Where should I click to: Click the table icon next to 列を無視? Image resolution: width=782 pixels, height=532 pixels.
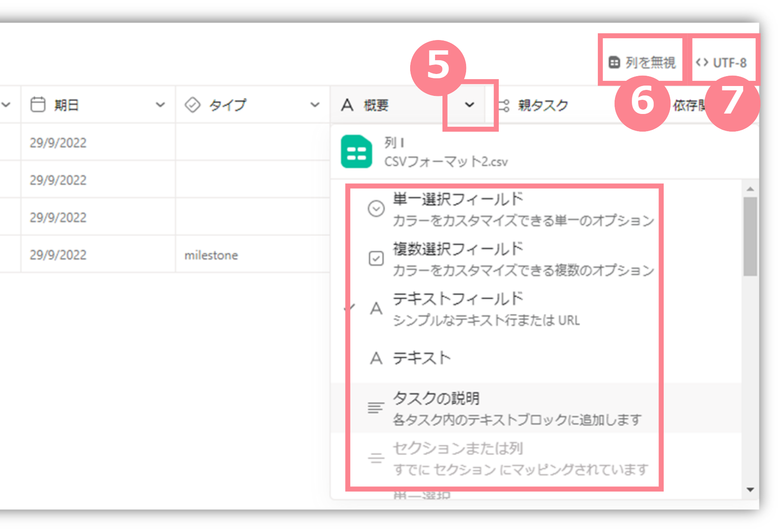(614, 62)
